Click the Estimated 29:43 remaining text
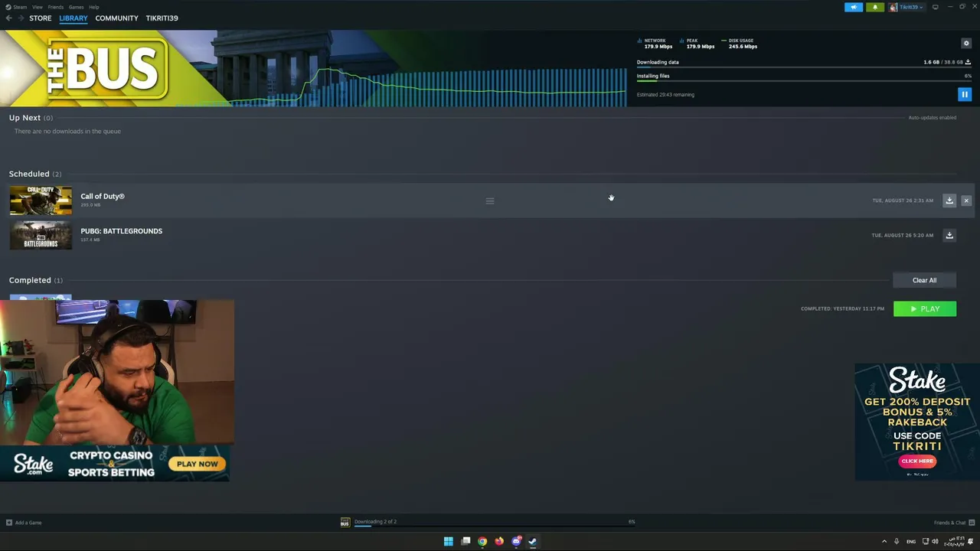 [665, 95]
